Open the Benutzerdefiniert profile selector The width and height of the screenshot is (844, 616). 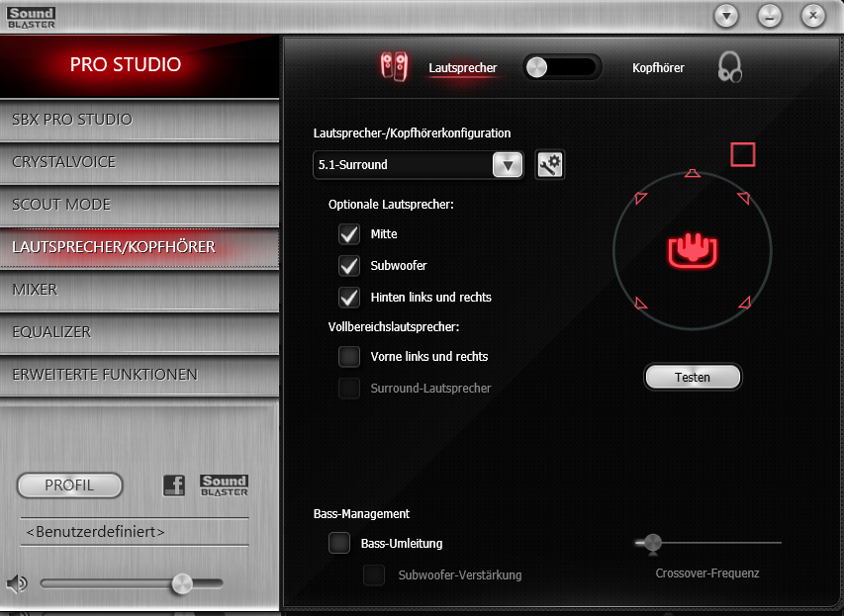135,532
